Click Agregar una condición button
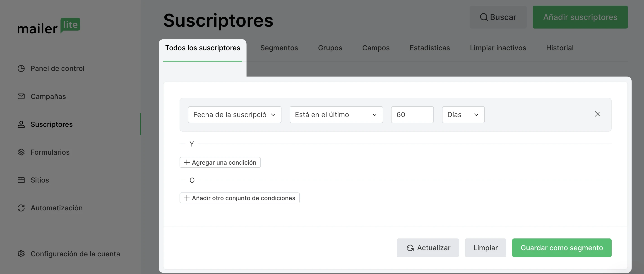The height and width of the screenshot is (274, 644). (220, 163)
